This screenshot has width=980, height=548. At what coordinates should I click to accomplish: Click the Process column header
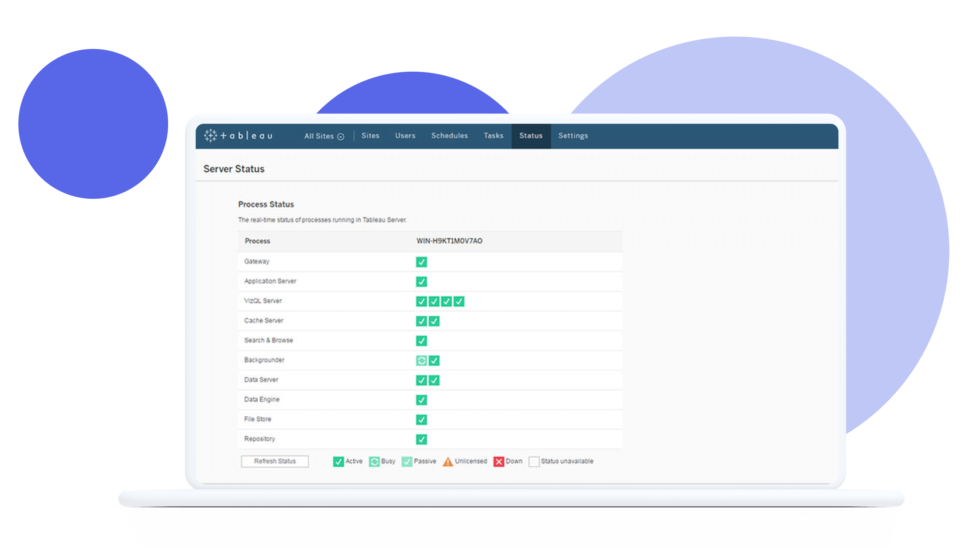pyautogui.click(x=258, y=241)
